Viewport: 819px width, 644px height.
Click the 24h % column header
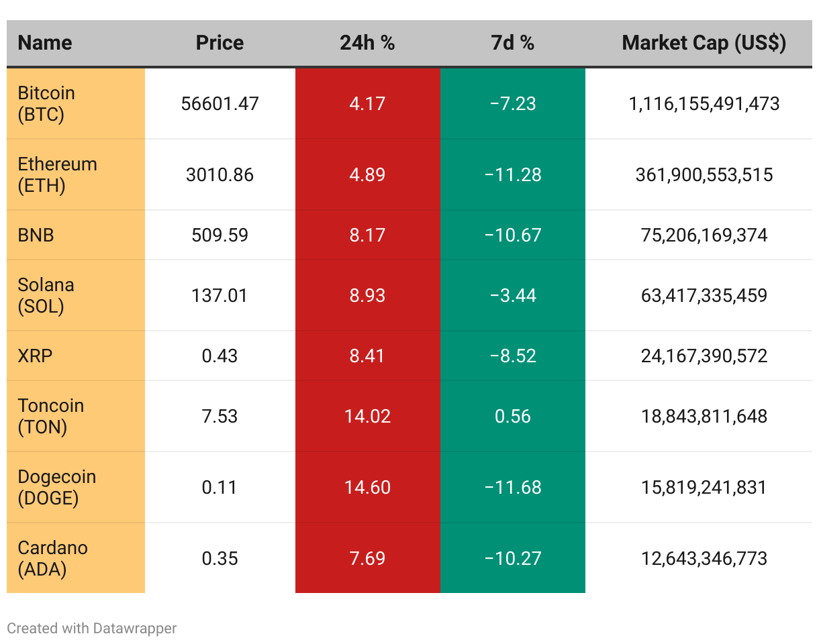click(x=367, y=43)
